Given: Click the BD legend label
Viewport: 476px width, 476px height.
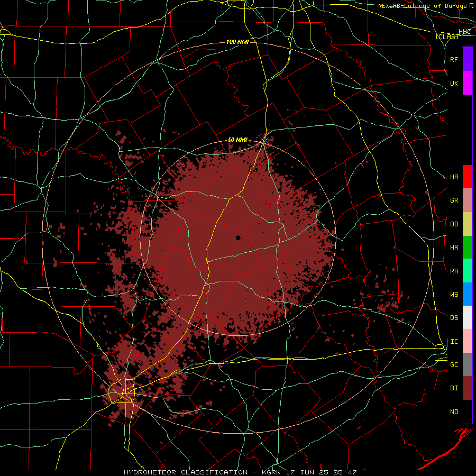Looking at the screenshot, I should 454,224.
